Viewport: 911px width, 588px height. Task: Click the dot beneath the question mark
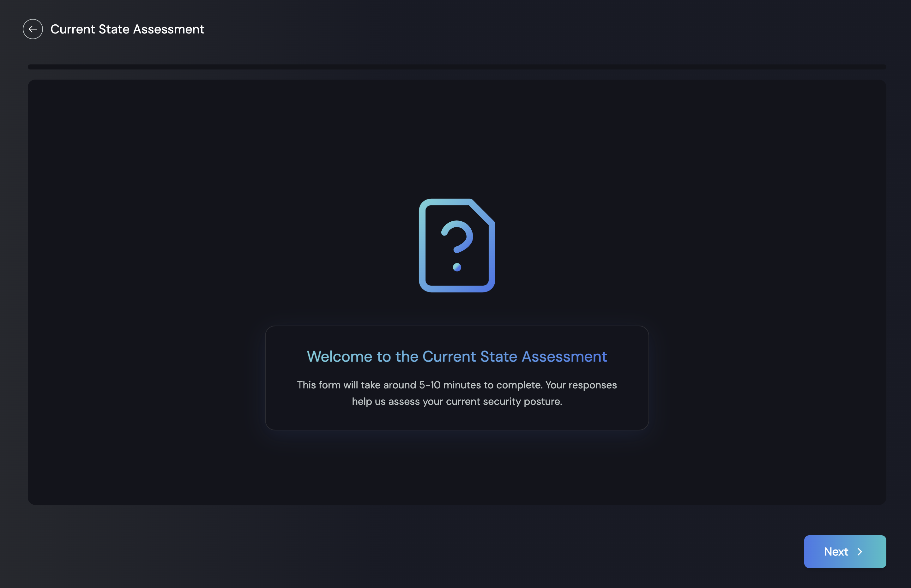[x=457, y=267]
